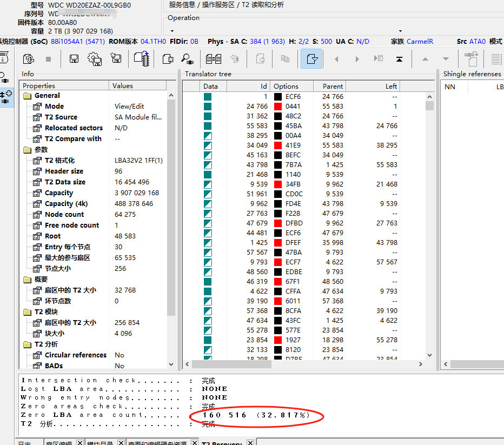This screenshot has height=445, width=504.
Task: Open the Operation dropdown arrow on left
Action: [x=172, y=31]
